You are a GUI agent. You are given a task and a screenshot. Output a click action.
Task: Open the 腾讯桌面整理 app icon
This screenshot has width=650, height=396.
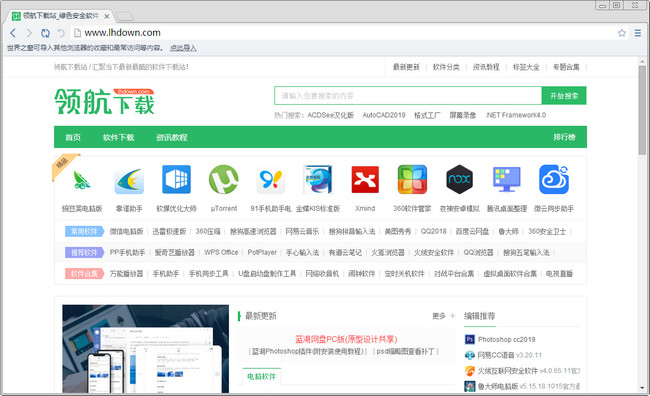[x=507, y=180]
